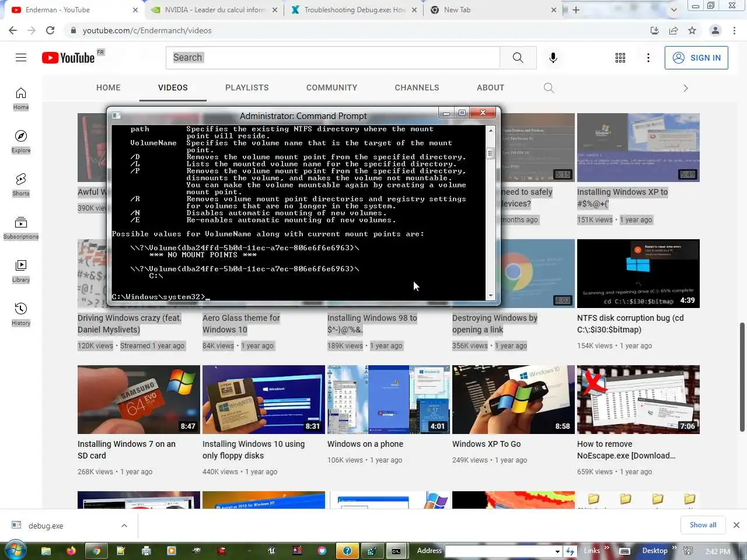
Task: Click the Command Prompt scroll-up arrow
Action: tap(490, 130)
